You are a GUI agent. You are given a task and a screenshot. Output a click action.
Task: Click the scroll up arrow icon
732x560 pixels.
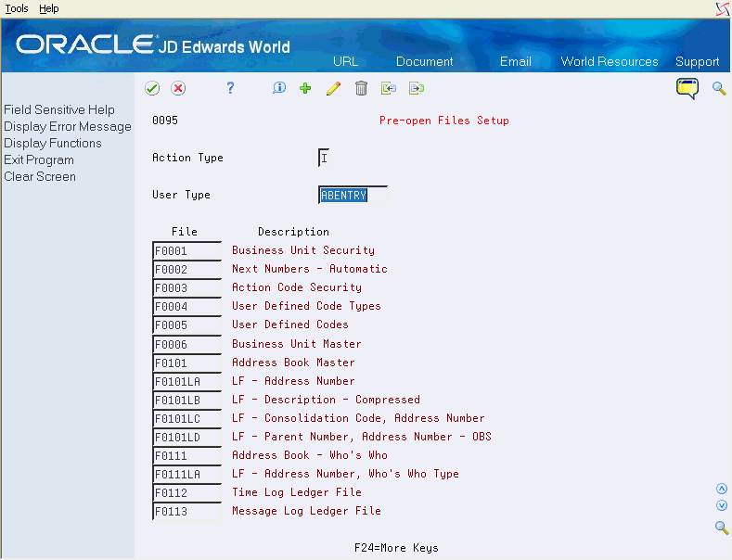(722, 489)
